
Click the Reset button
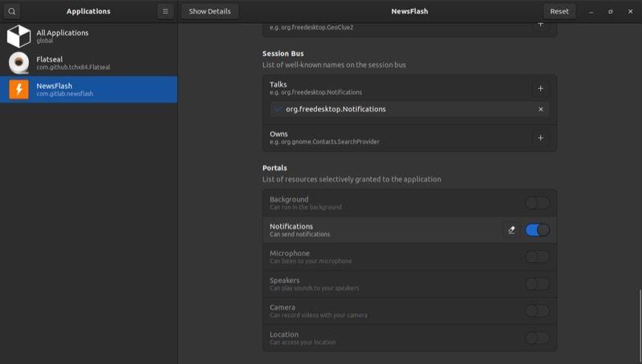[x=559, y=11]
